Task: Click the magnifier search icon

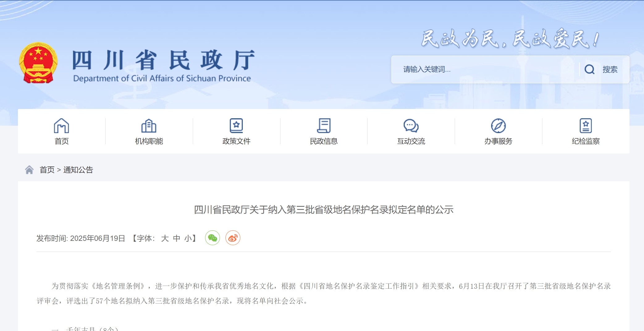Action: (x=589, y=69)
